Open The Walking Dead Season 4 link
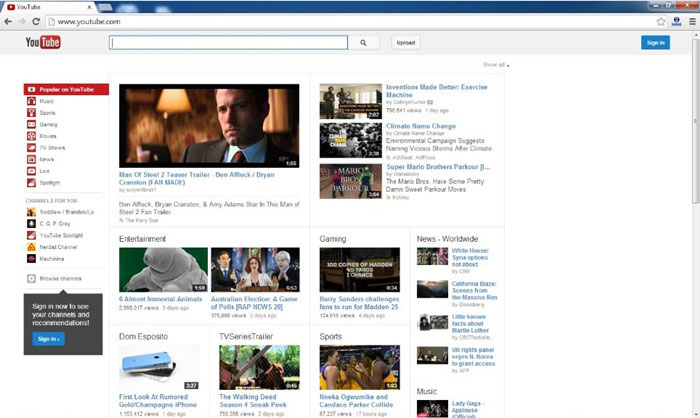The height and width of the screenshot is (418, 700). tap(253, 401)
